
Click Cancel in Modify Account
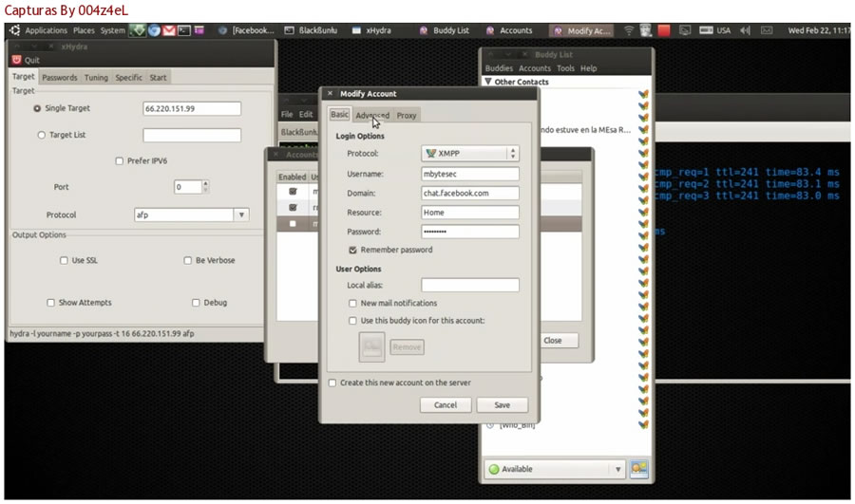[x=446, y=405]
